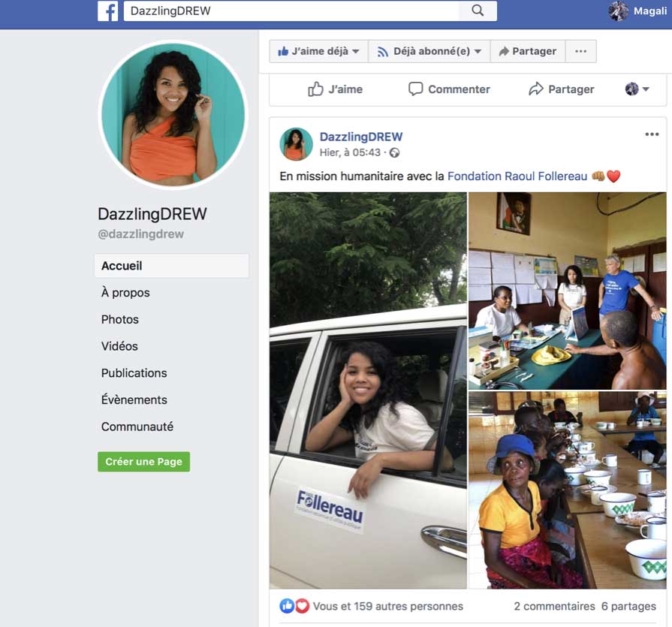
Task: Click the J'aime thumbs-up icon on post
Action: (315, 89)
